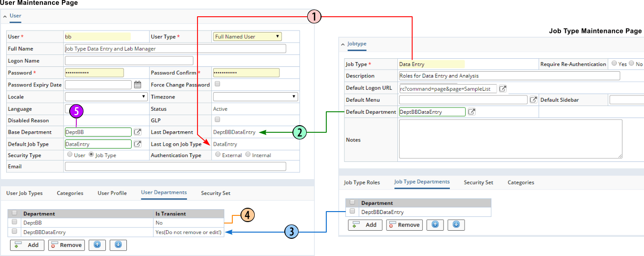Remove selected user department

pos(66,245)
